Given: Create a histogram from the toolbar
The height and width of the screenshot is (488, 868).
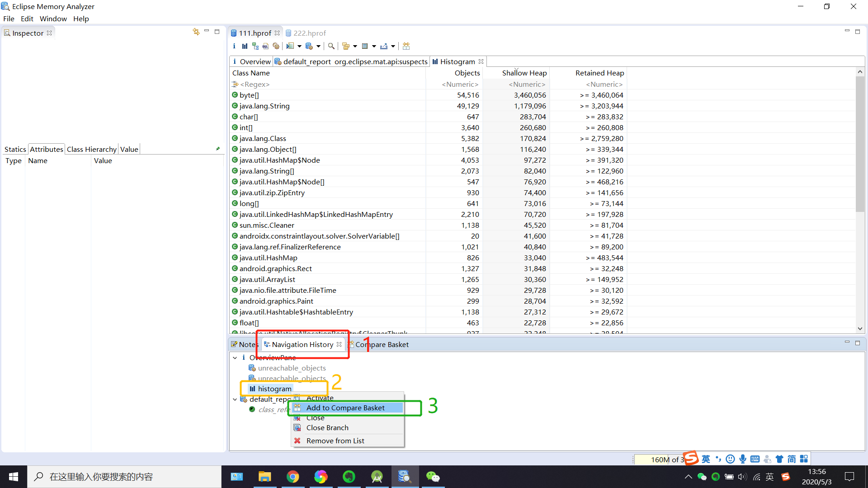Looking at the screenshot, I should click(x=245, y=46).
